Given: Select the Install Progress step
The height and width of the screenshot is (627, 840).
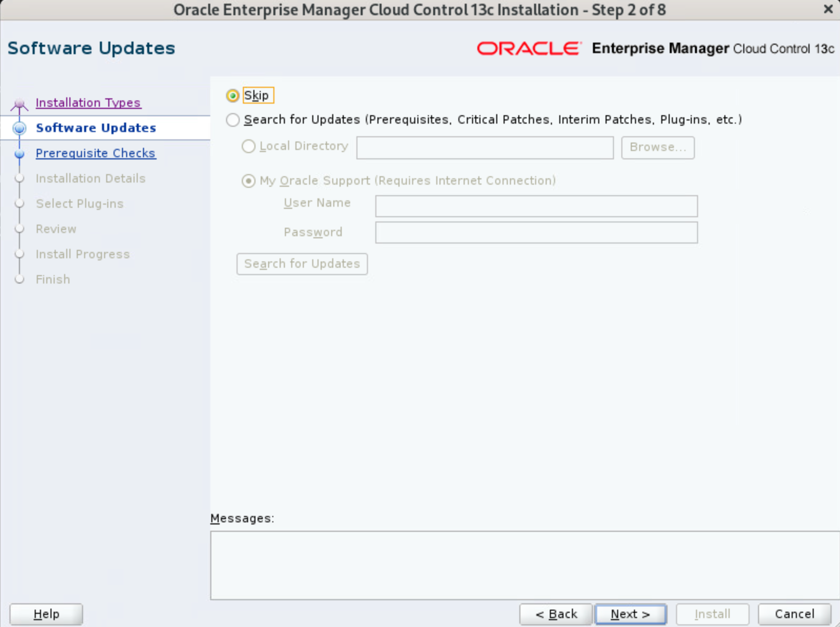Looking at the screenshot, I should (x=83, y=254).
